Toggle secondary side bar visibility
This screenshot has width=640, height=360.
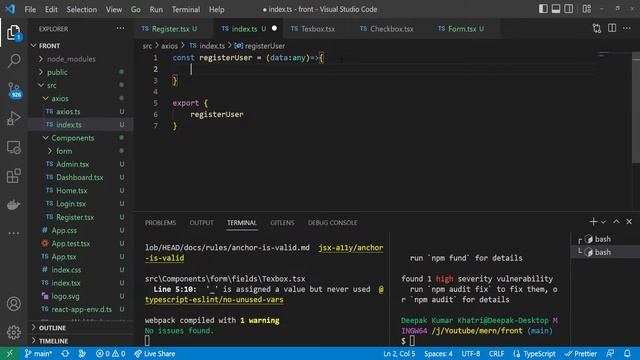pos(568,9)
